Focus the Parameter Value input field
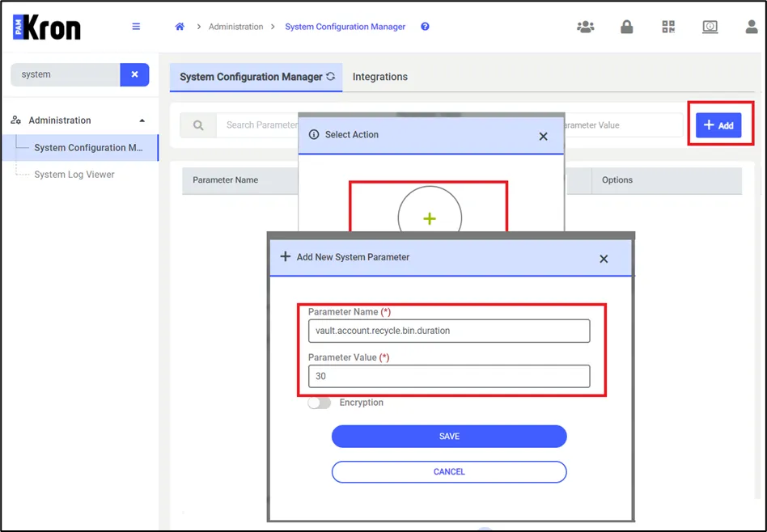This screenshot has width=767, height=532. [449, 376]
